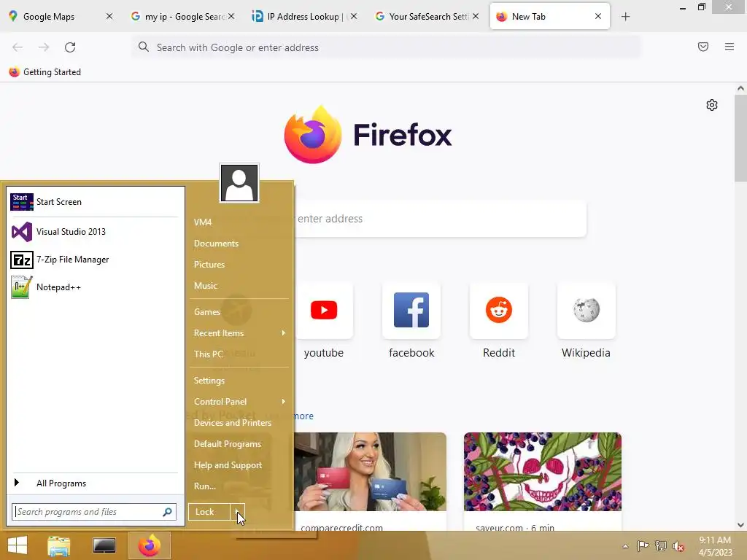The height and width of the screenshot is (560, 747).
Task: Open Firefox application hamburger menu
Action: (x=729, y=47)
